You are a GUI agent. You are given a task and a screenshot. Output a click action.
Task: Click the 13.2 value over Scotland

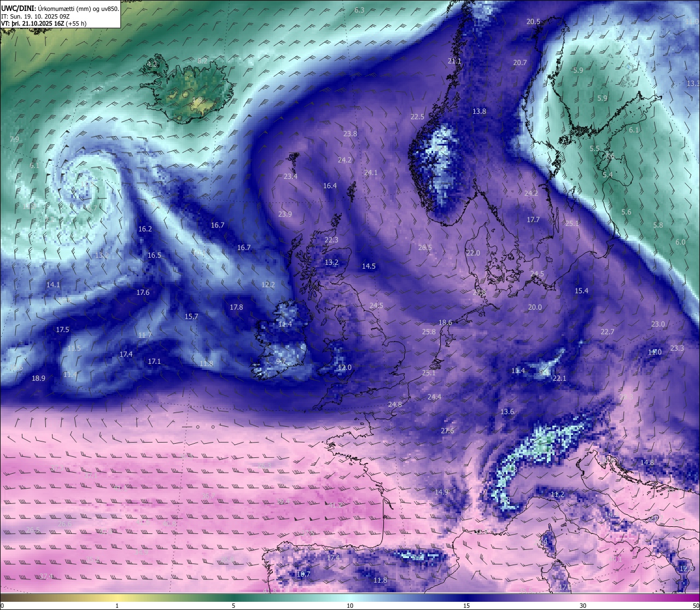pyautogui.click(x=331, y=262)
